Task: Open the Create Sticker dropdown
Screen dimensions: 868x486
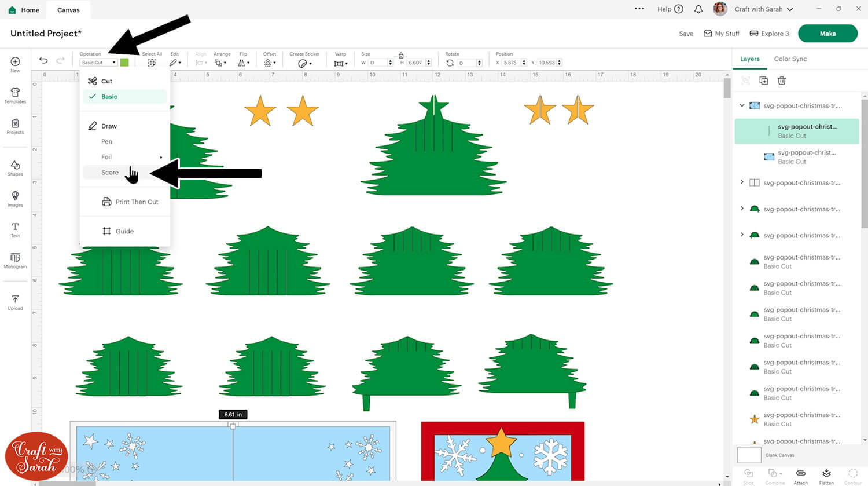Action: click(304, 63)
